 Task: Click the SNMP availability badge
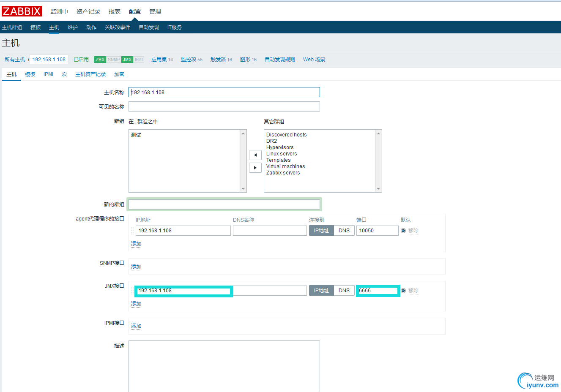click(x=114, y=60)
